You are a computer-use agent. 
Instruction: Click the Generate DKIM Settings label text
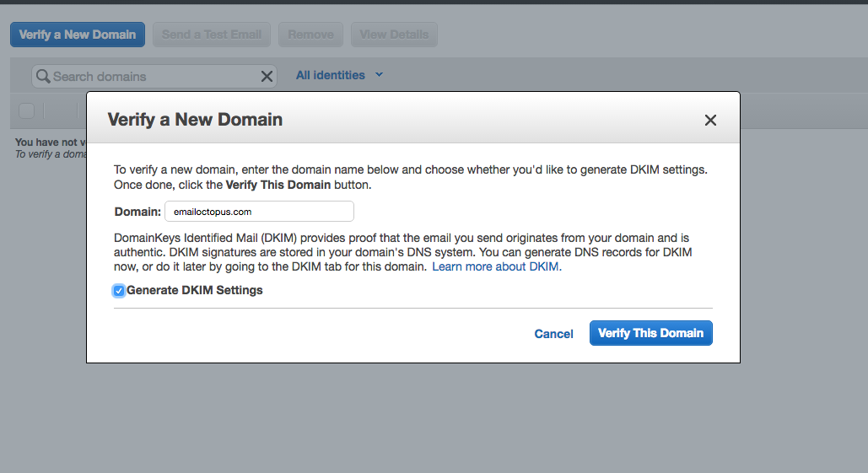pyautogui.click(x=195, y=290)
